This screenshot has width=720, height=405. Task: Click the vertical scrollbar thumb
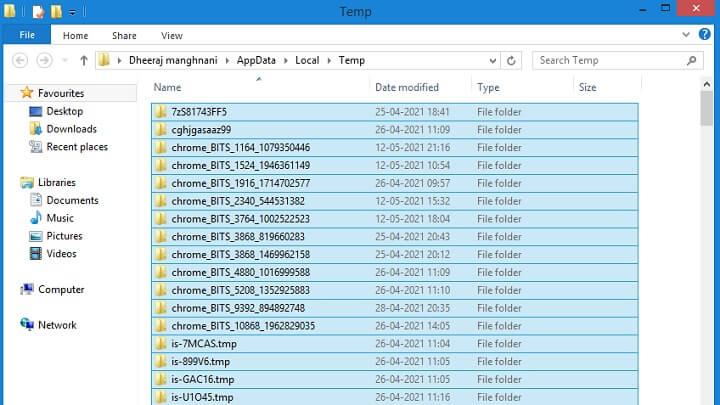click(707, 108)
